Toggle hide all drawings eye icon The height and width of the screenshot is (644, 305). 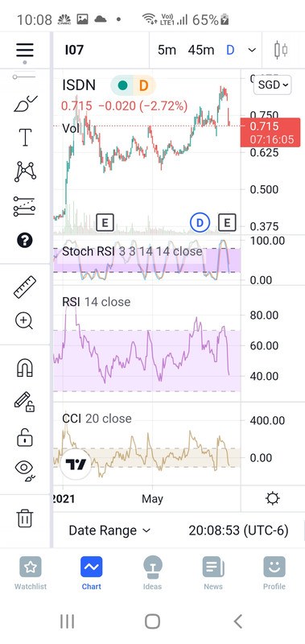pos(26,471)
